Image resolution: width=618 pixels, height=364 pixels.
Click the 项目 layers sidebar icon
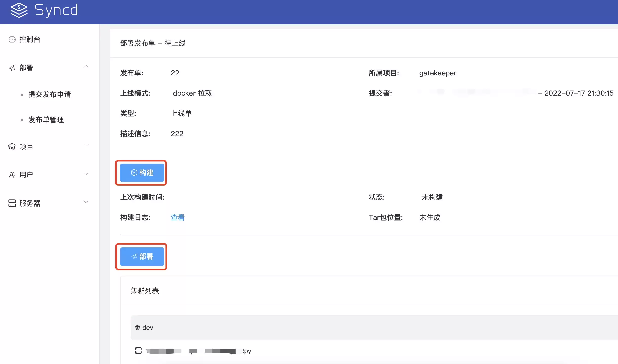[x=12, y=147]
